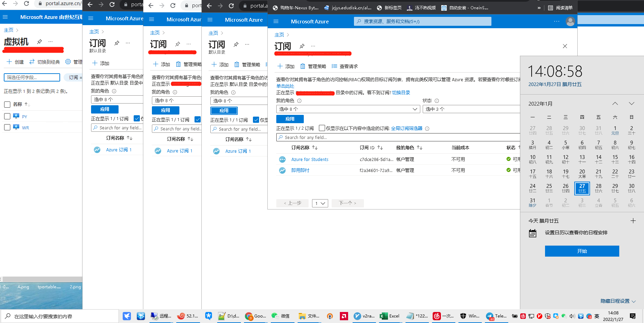Open 状态 选中 3 个 dropdown
The height and width of the screenshot is (323, 644).
[471, 109]
